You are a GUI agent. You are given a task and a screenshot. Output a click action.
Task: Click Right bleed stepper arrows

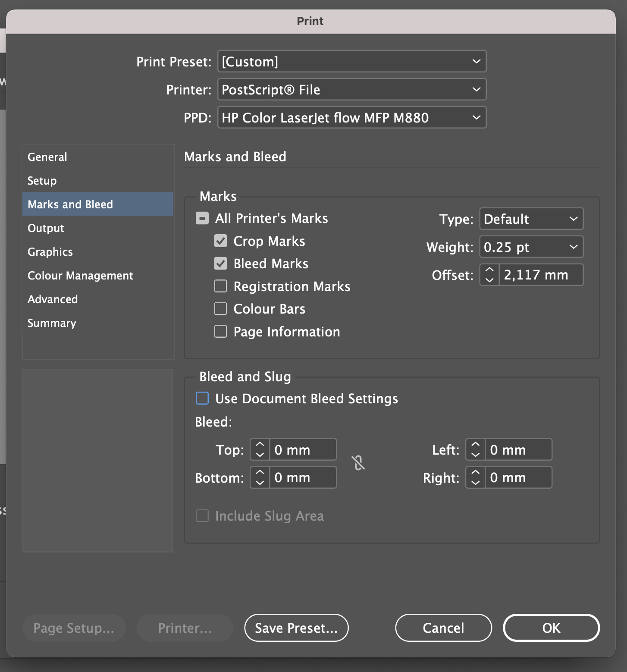[x=475, y=477]
